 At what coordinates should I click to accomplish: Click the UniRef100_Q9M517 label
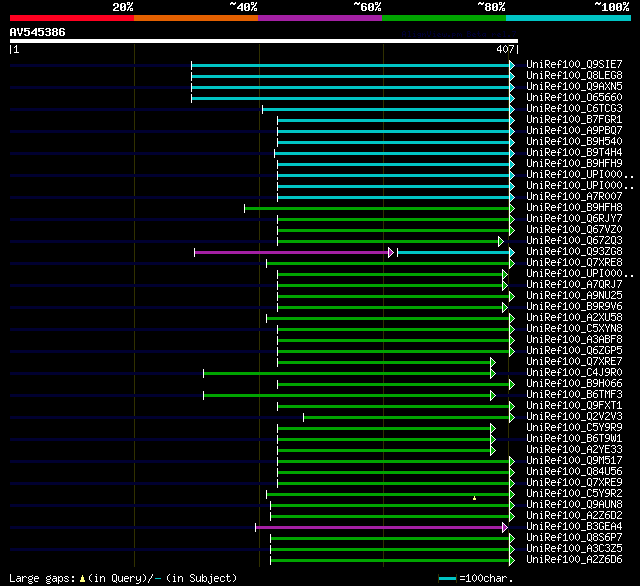(574, 461)
